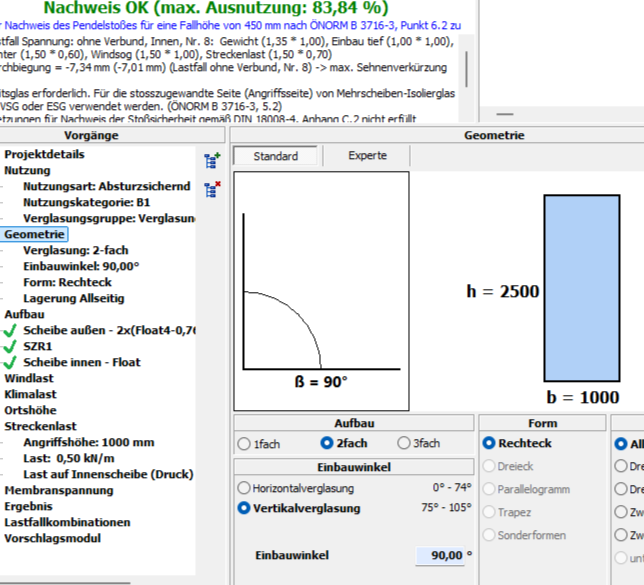The width and height of the screenshot is (644, 585).
Task: Select SZR1 tree entry
Action: tap(37, 347)
